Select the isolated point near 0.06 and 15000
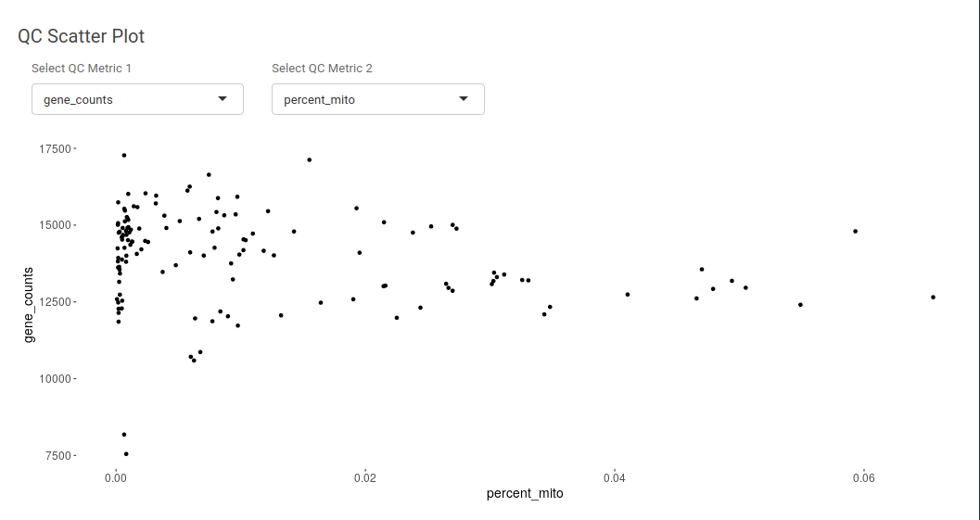The height and width of the screenshot is (520, 980). (x=856, y=231)
